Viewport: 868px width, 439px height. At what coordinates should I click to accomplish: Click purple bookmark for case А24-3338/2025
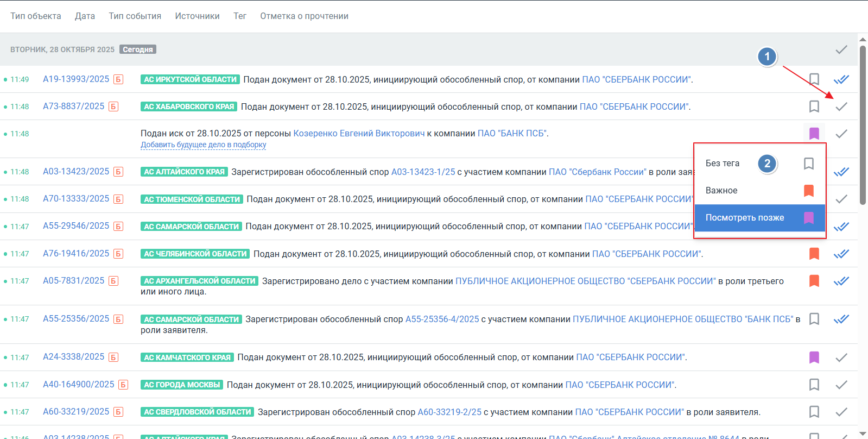coord(814,358)
